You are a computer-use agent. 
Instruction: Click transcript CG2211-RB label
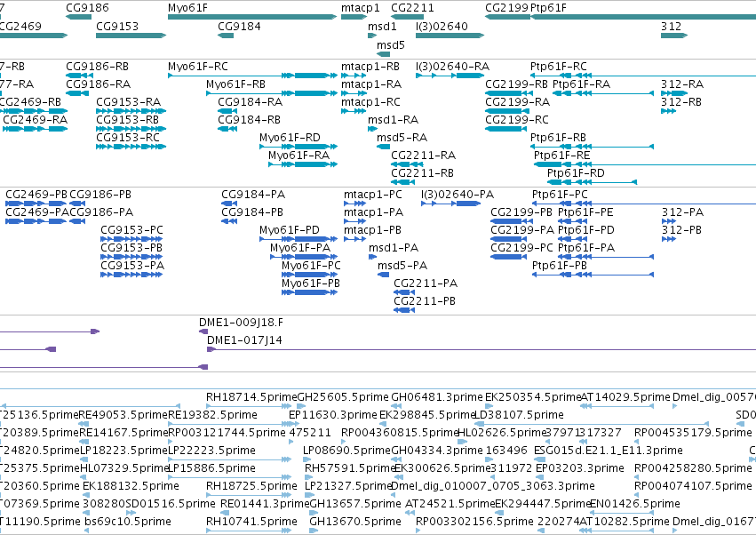[422, 172]
